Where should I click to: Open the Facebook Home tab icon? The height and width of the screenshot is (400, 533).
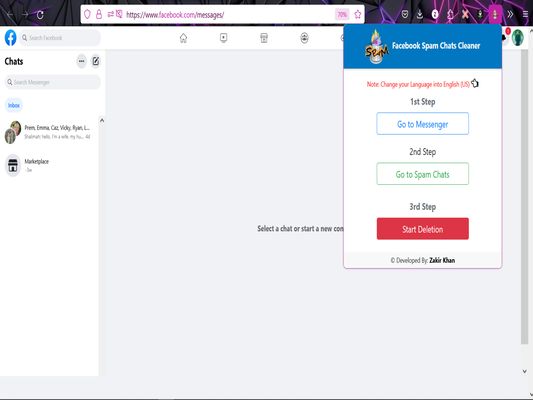[183, 38]
